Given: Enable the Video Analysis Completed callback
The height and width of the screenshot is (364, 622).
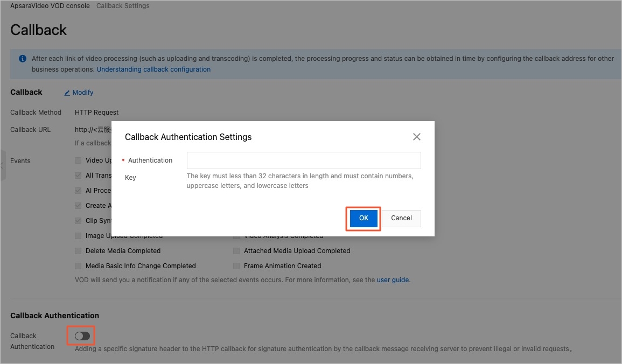Looking at the screenshot, I should click(236, 235).
